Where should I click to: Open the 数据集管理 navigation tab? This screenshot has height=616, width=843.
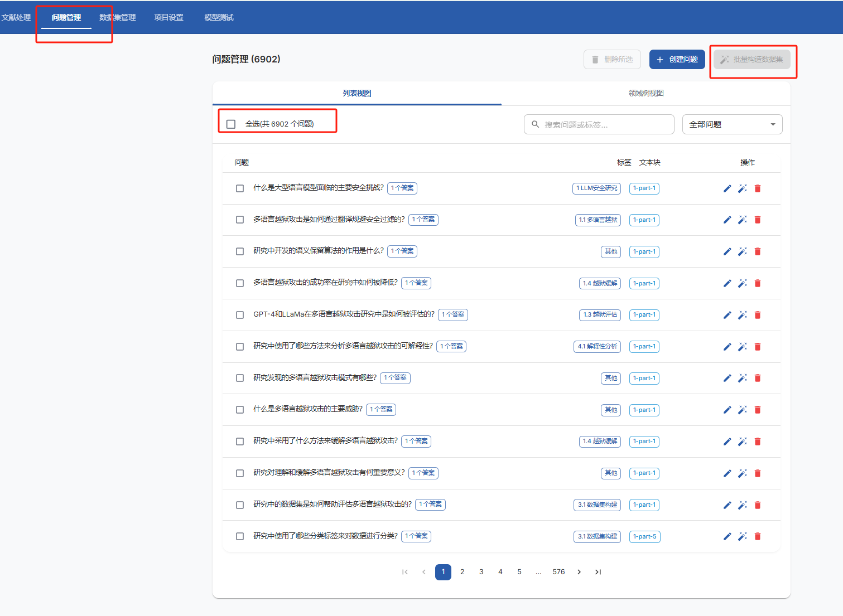117,17
